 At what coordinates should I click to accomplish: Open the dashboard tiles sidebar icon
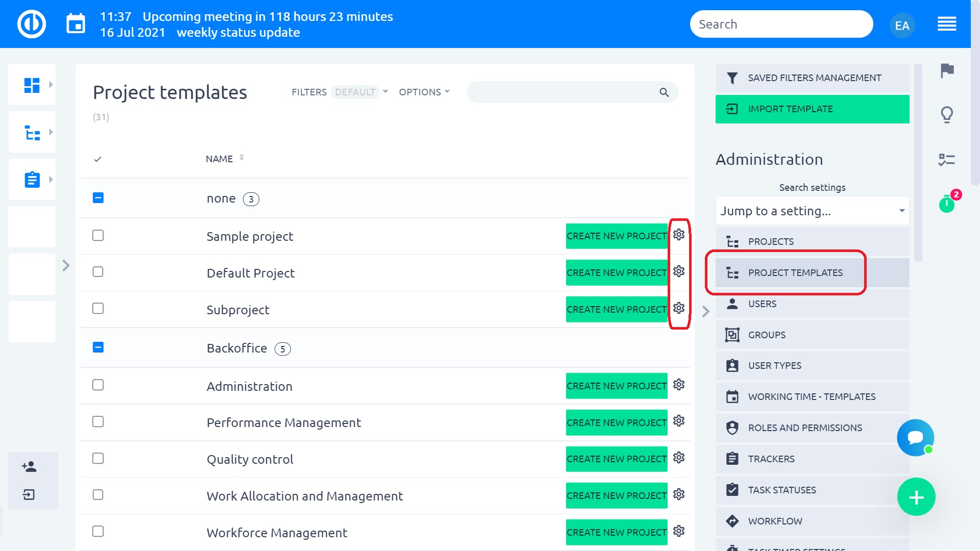click(x=32, y=85)
